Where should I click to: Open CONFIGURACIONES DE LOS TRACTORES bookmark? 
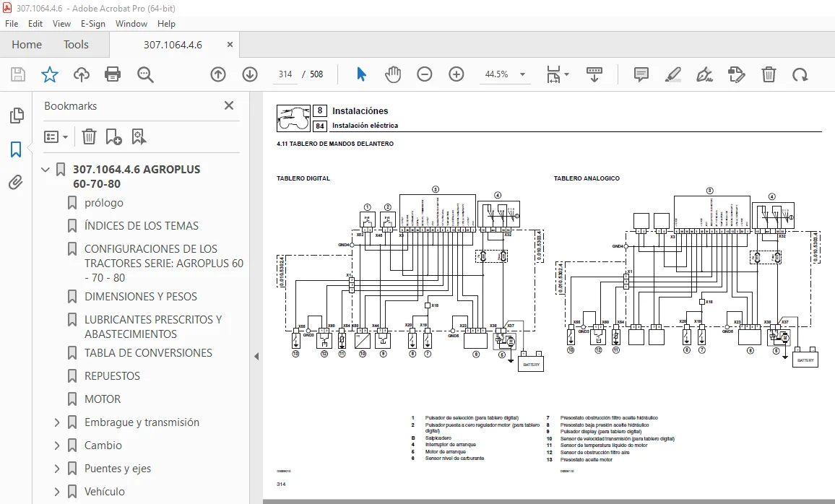click(x=163, y=264)
